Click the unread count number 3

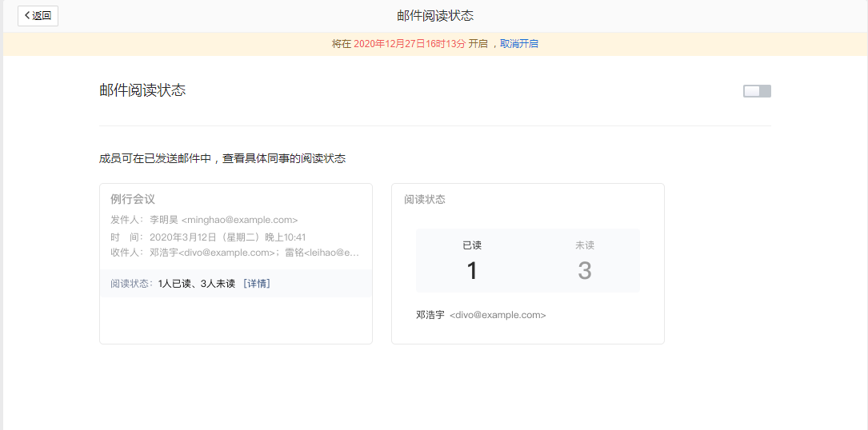[584, 271]
